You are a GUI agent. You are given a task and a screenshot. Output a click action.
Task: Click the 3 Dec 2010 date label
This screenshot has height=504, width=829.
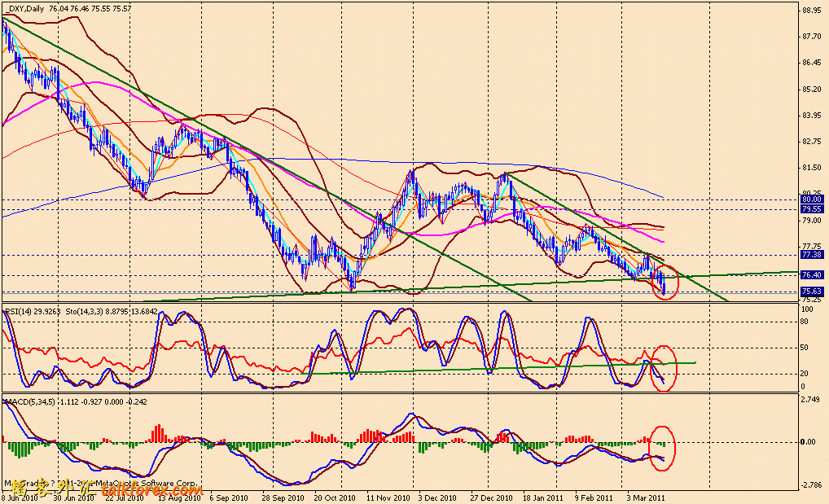437,498
